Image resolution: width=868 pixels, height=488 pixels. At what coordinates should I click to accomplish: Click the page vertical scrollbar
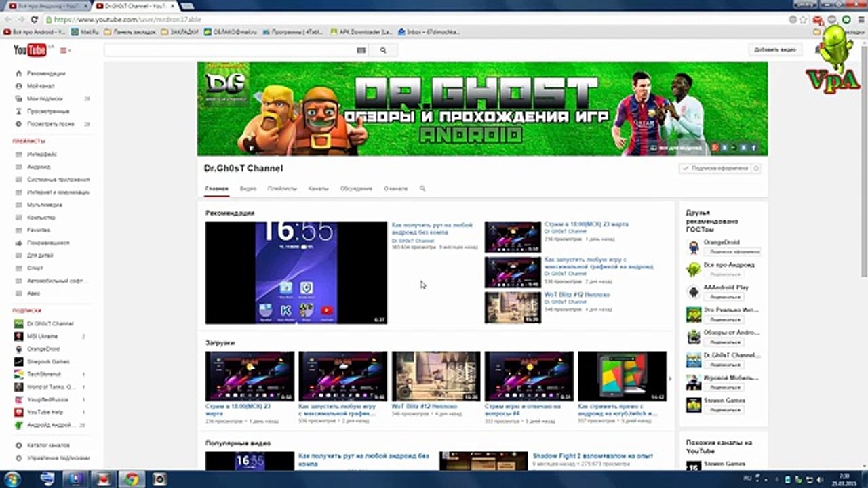coord(864,163)
